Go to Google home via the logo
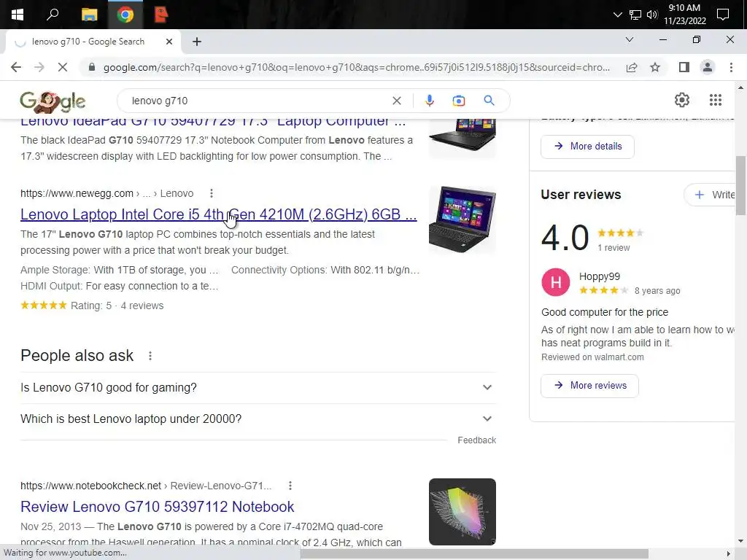 pos(53,101)
